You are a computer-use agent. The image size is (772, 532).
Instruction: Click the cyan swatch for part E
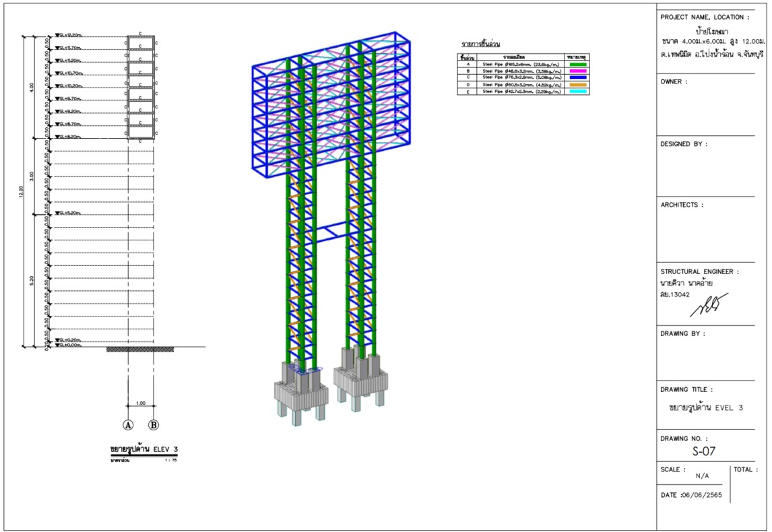coord(577,92)
